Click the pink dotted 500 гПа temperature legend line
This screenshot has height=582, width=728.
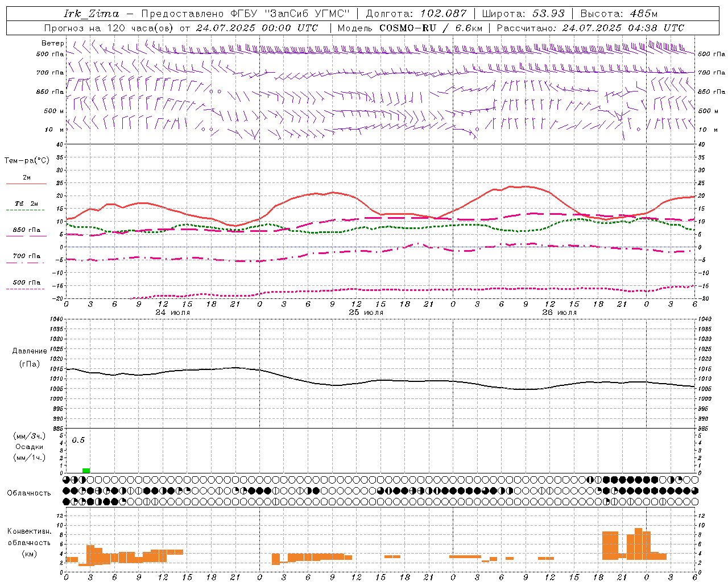point(25,289)
